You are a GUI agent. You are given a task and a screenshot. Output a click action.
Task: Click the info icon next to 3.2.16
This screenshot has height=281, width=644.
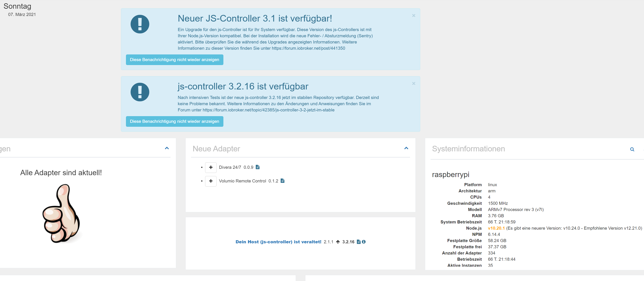coord(363,241)
